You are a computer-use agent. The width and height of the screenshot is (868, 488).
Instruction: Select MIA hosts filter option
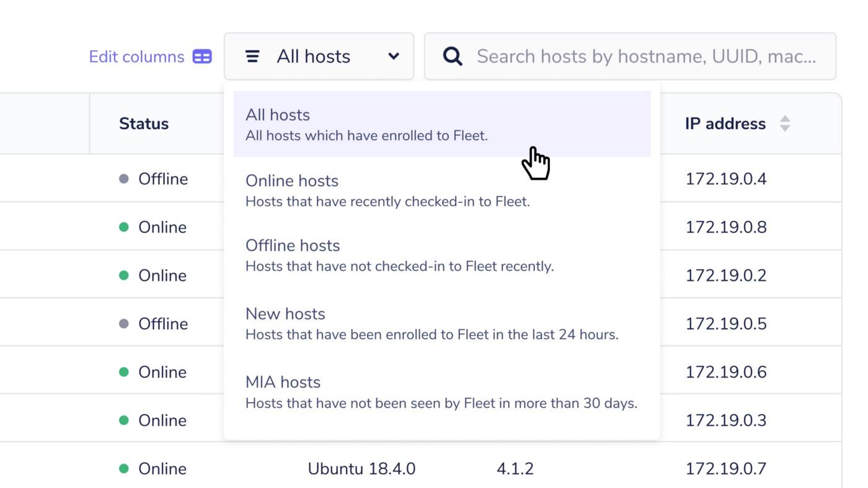[442, 392]
